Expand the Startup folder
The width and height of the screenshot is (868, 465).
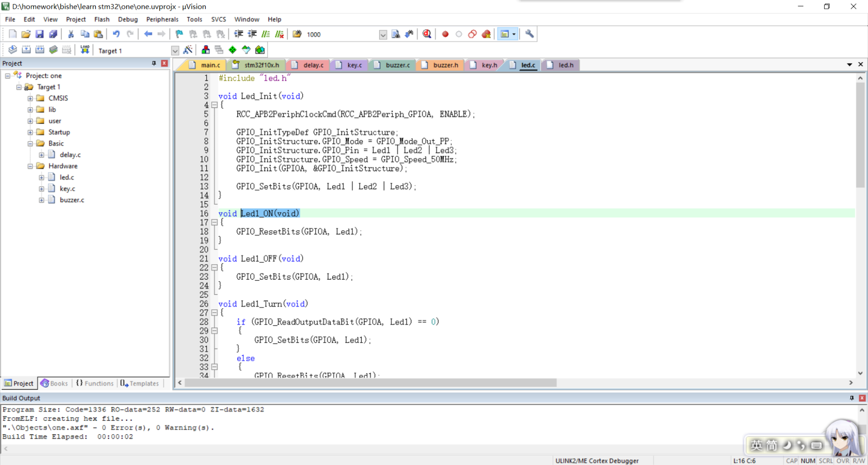(x=30, y=132)
